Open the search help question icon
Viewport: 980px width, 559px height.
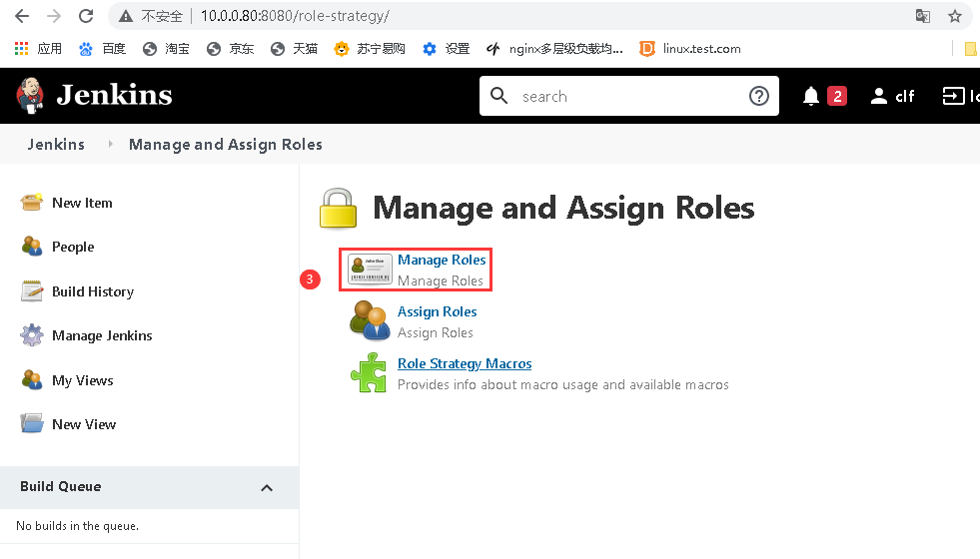pos(759,96)
